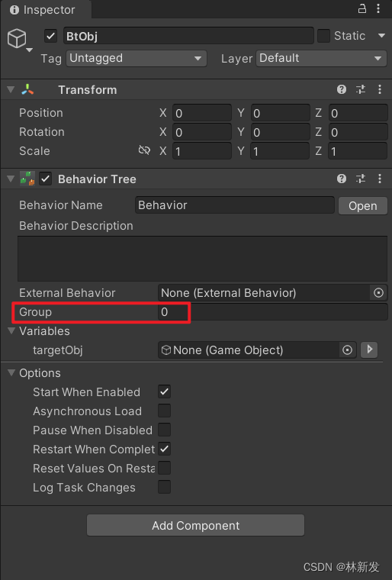Open the Tag dropdown showing Untagged
Viewport: 392px width, 580px height.
(136, 59)
